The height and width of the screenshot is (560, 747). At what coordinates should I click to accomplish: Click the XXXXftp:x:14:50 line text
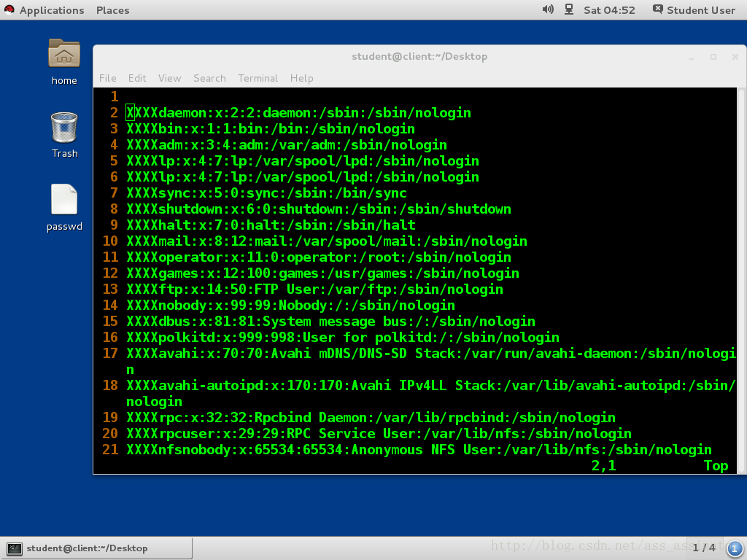(x=315, y=289)
